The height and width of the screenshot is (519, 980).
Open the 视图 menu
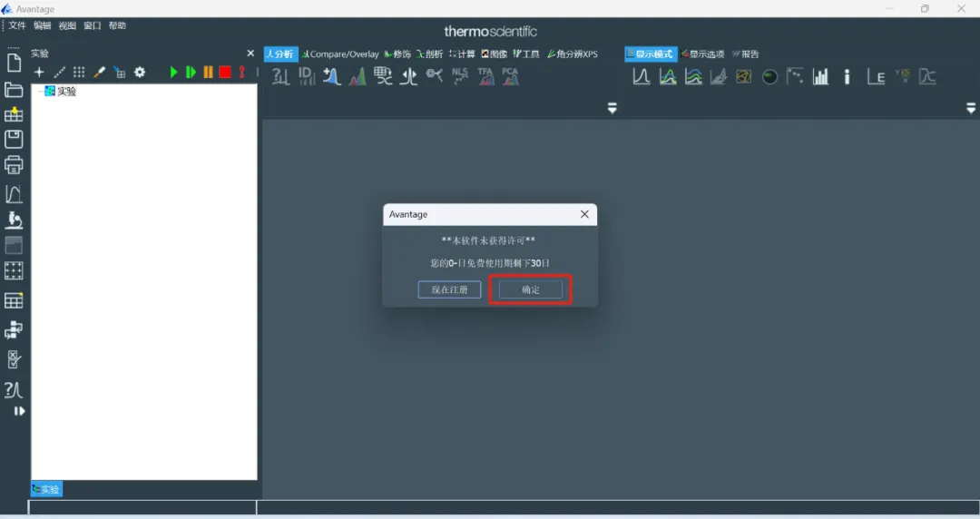[x=67, y=25]
